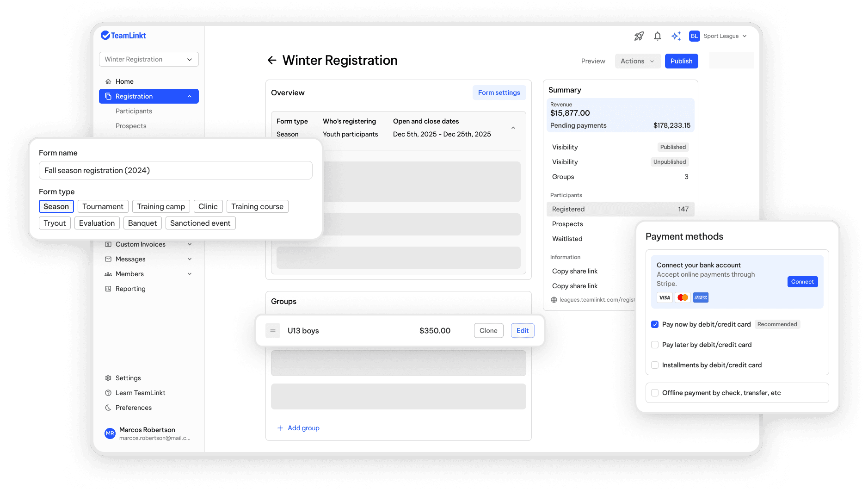
Task: Click the Messages envelope icon
Action: 108,259
